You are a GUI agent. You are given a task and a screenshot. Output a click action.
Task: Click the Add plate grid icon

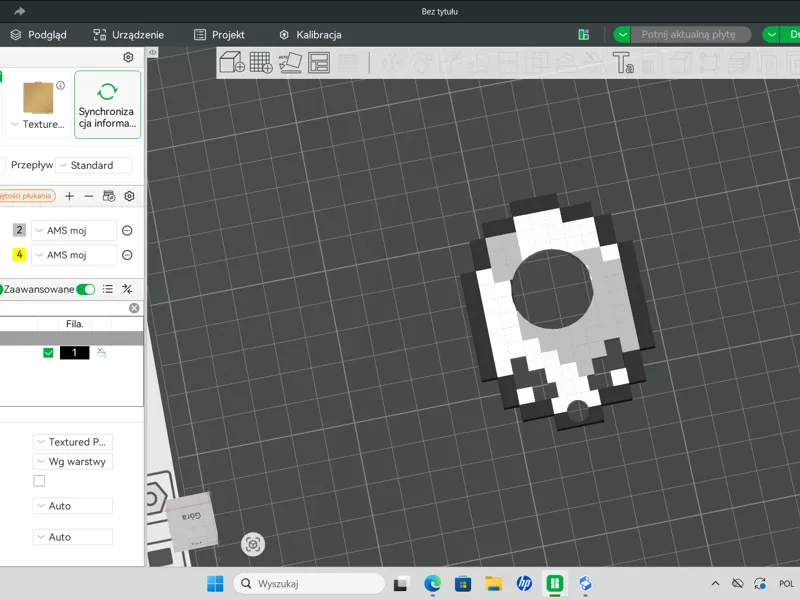click(x=261, y=63)
